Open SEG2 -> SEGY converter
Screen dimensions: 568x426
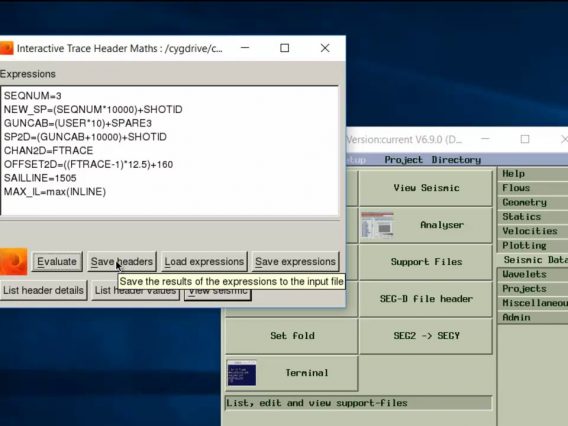(426, 336)
